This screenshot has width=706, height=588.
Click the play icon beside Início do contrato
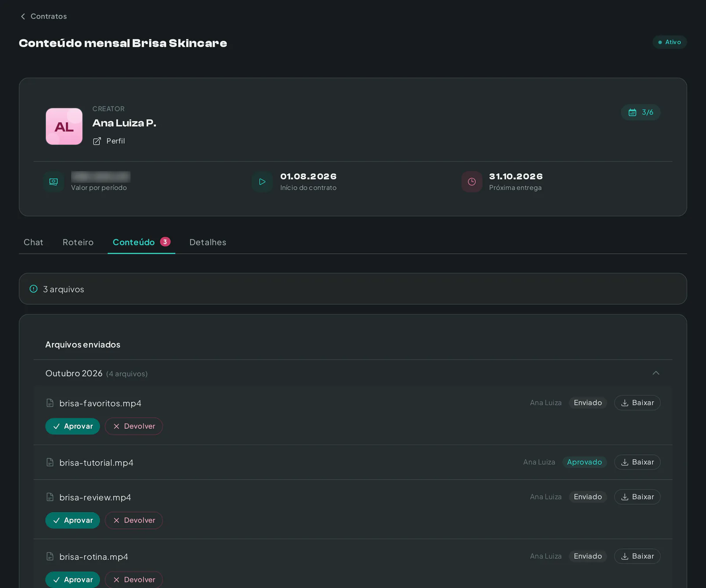[262, 182]
